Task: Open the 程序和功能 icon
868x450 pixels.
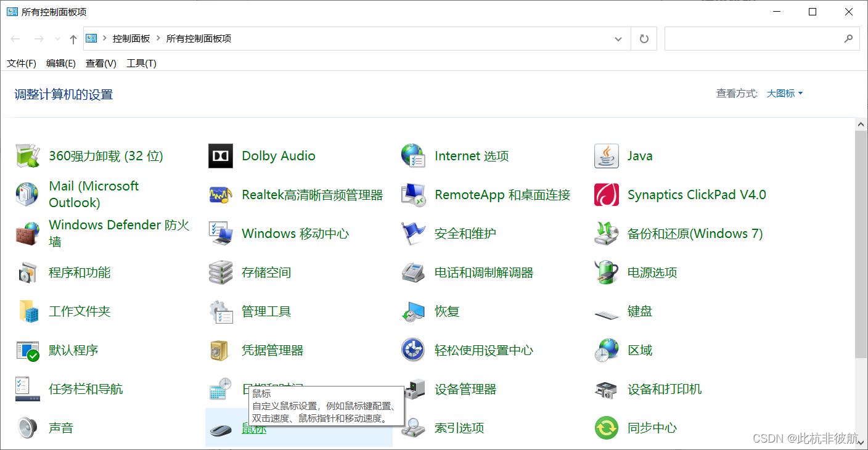Action: [x=28, y=272]
